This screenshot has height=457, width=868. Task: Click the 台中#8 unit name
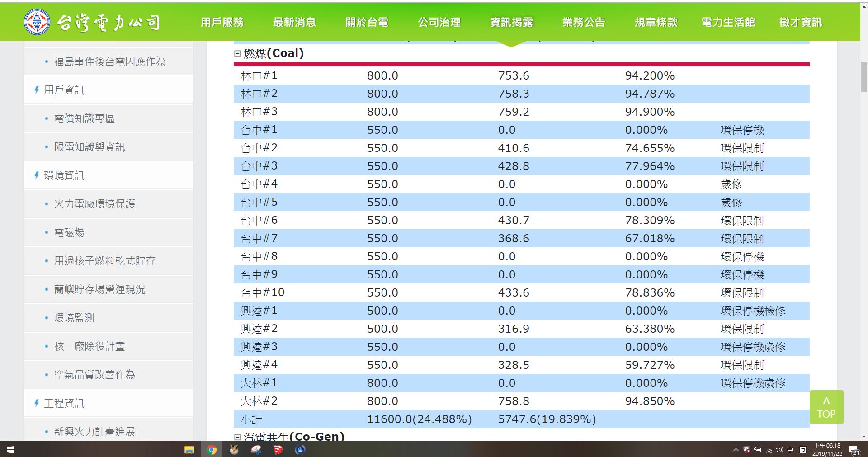click(259, 256)
